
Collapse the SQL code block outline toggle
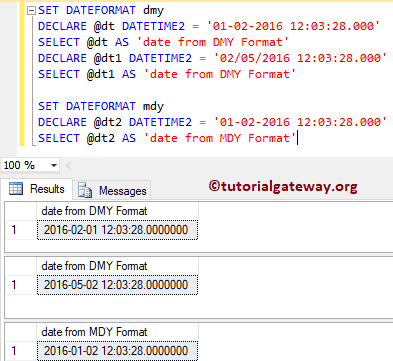pos(31,11)
